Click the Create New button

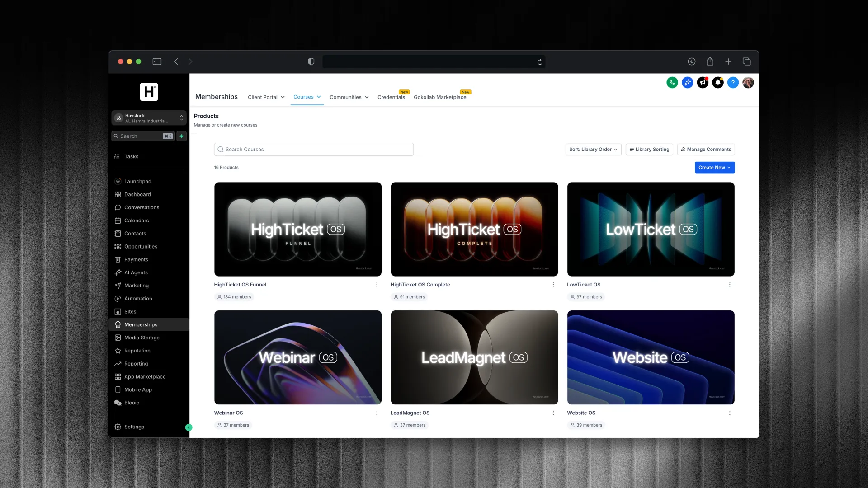point(714,167)
